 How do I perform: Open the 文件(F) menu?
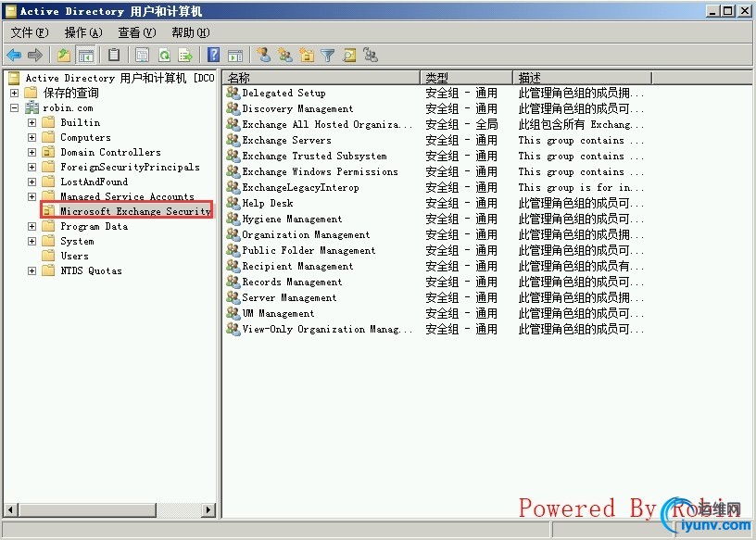(x=30, y=32)
